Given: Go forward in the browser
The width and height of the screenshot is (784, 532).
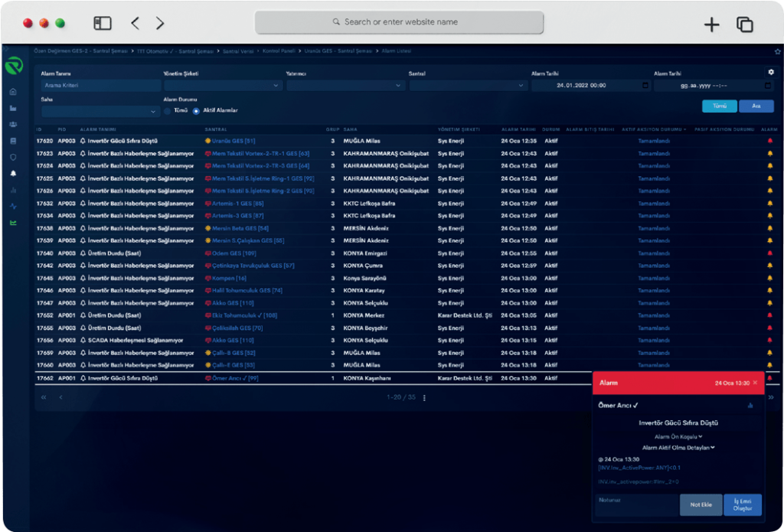Looking at the screenshot, I should pos(159,23).
